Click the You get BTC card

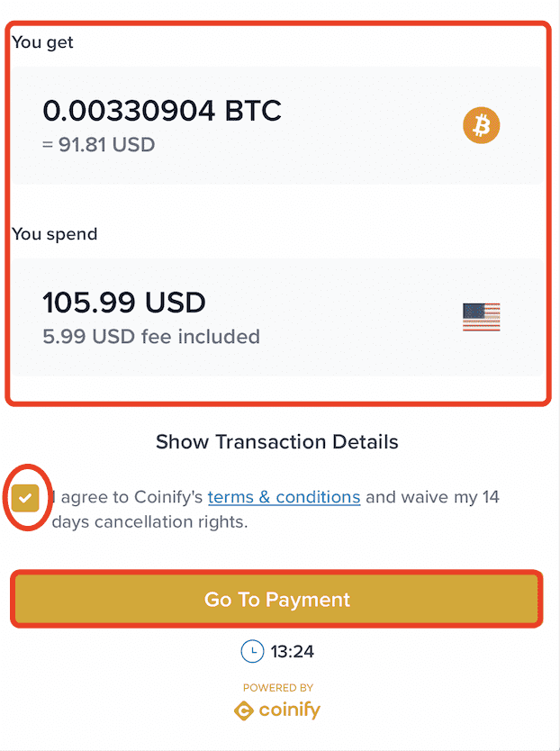[x=277, y=125]
